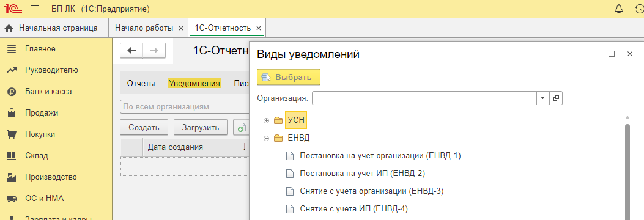Open Покупки section
Viewport: 644px width, 220px height.
click(40, 134)
